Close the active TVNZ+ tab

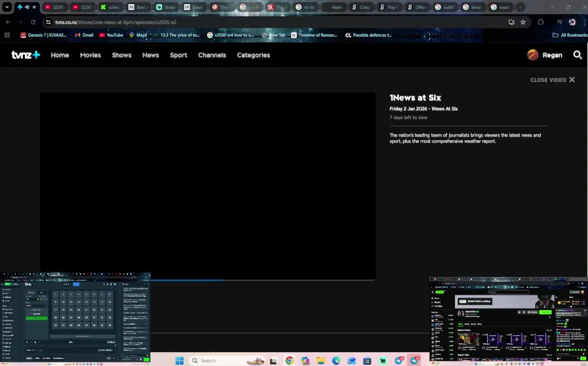pyautogui.click(x=34, y=7)
